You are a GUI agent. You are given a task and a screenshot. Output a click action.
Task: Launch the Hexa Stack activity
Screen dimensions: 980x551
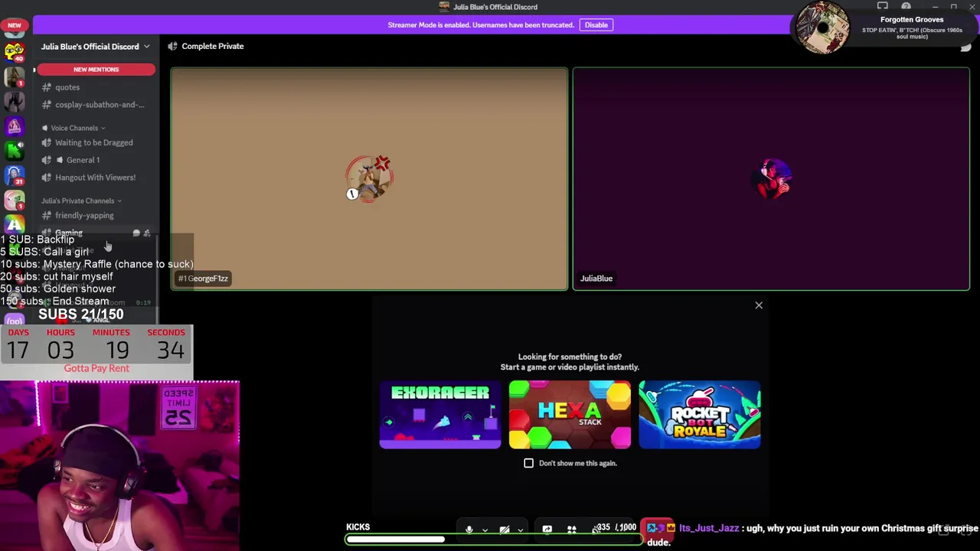[570, 415]
